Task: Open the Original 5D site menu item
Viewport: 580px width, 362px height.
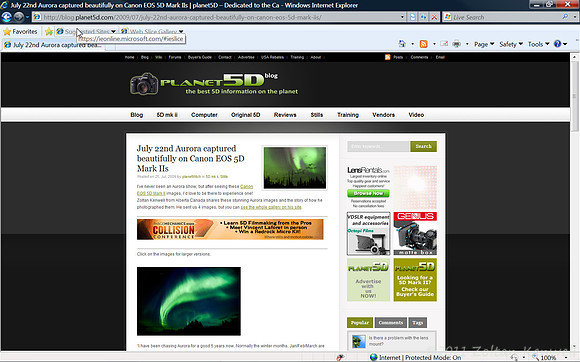Action: click(x=246, y=115)
